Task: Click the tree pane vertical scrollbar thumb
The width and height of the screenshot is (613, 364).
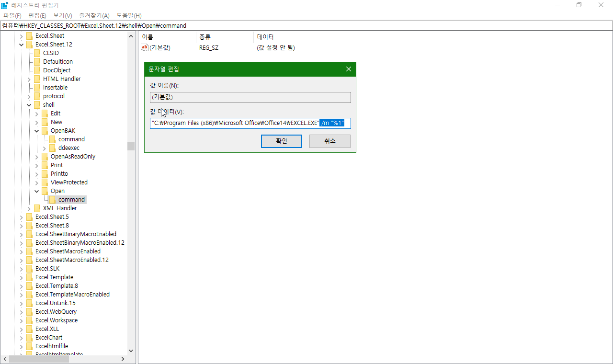Action: coord(131,146)
